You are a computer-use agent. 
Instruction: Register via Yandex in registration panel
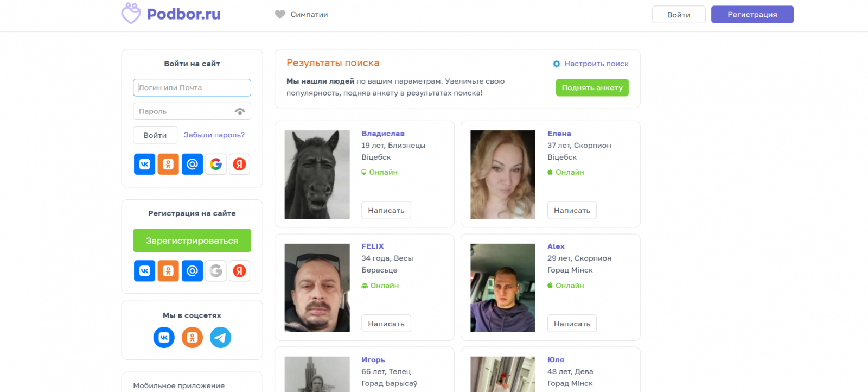(240, 270)
